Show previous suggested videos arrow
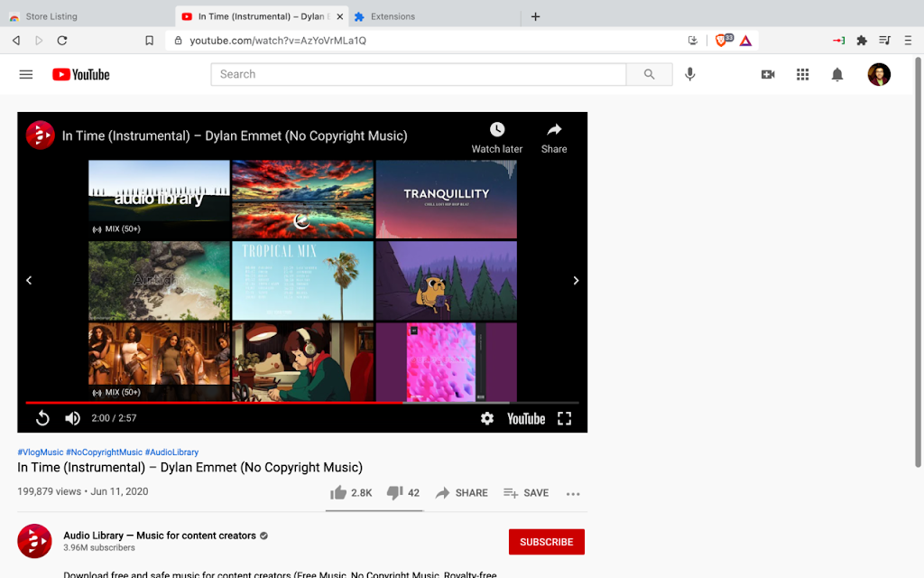This screenshot has height=578, width=924. (x=29, y=280)
